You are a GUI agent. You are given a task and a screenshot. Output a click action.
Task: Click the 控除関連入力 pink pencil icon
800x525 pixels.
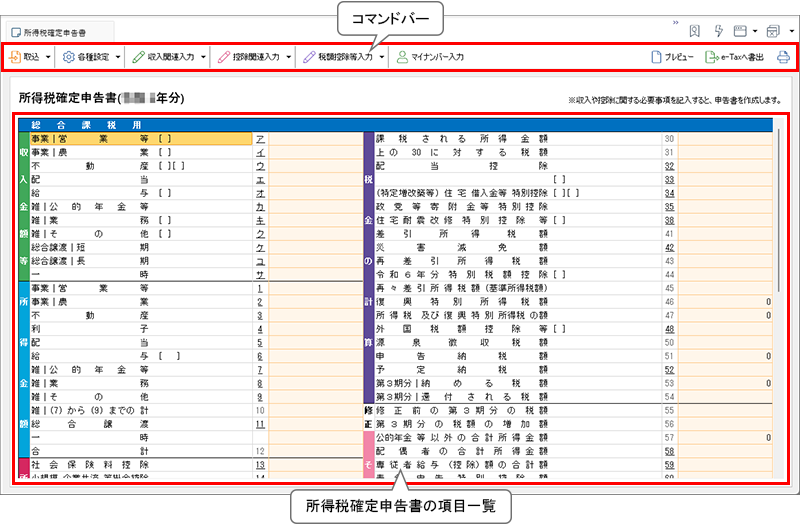224,58
